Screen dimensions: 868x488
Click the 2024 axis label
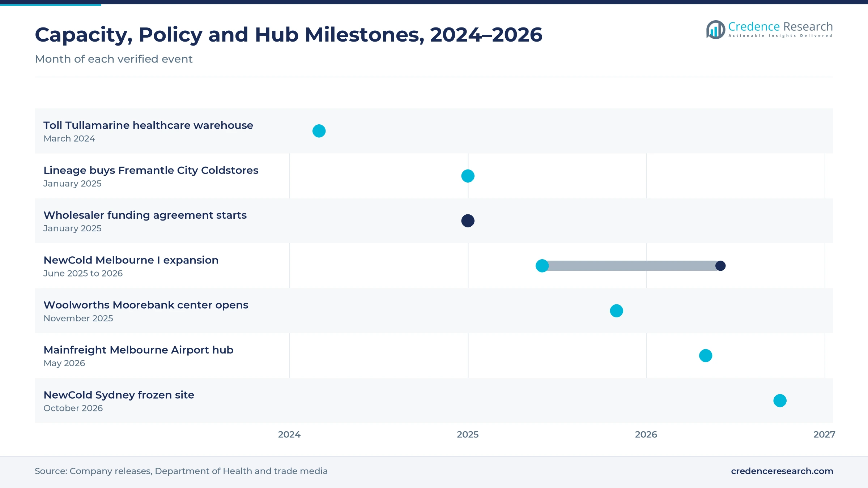click(x=289, y=435)
